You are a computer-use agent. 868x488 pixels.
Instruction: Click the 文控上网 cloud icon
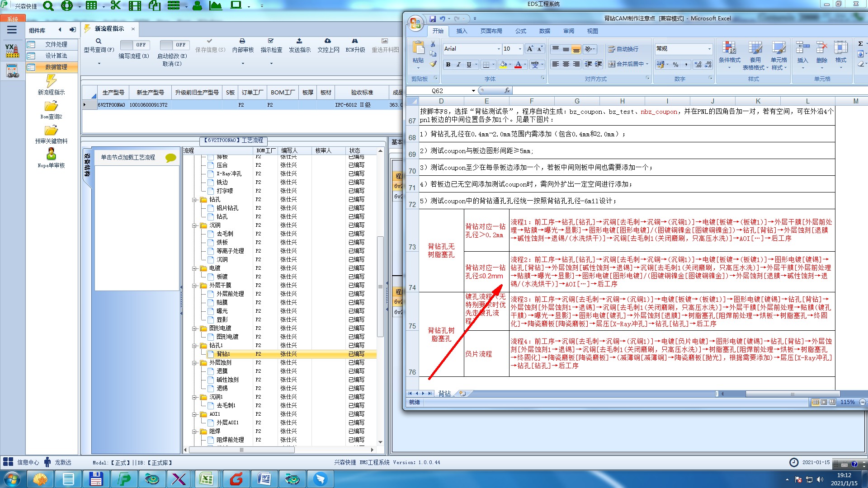pos(328,41)
